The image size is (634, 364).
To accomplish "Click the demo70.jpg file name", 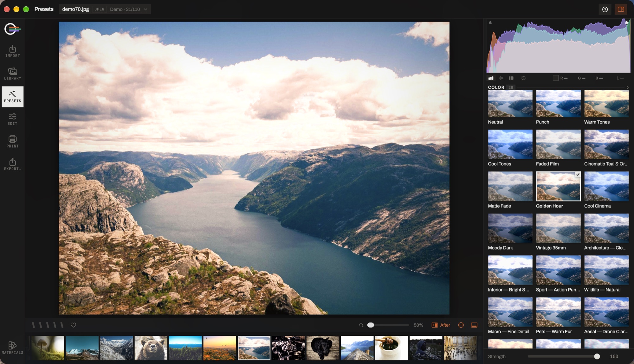I will (75, 9).
